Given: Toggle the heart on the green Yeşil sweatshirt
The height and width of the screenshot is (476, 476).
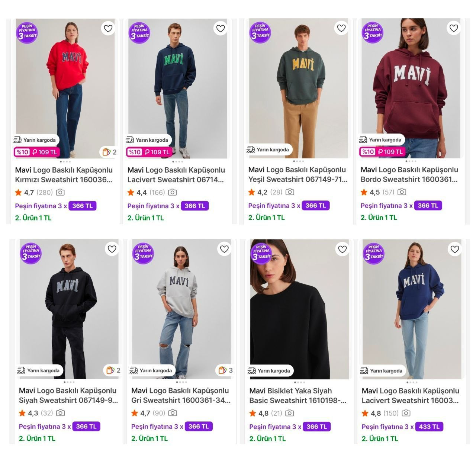Looking at the screenshot, I should click(341, 28).
